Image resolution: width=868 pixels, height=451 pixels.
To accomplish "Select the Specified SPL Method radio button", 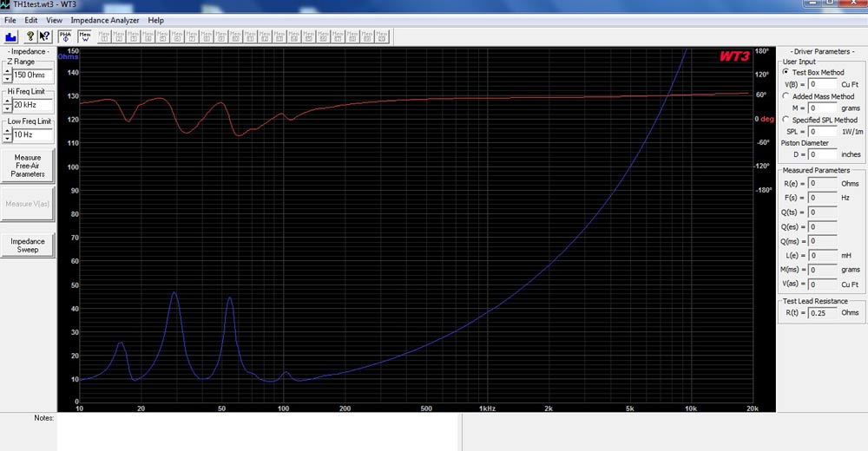I will coord(786,120).
